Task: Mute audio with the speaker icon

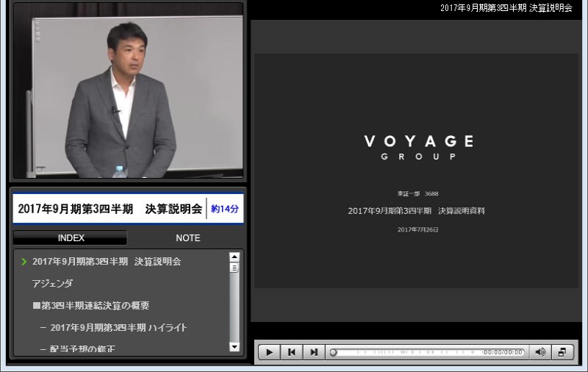Action: (540, 352)
